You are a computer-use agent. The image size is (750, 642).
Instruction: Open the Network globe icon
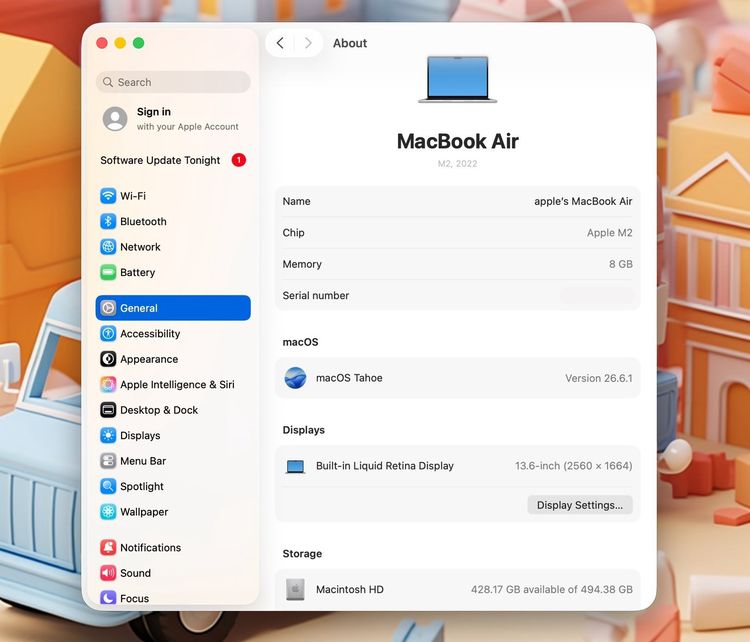108,247
